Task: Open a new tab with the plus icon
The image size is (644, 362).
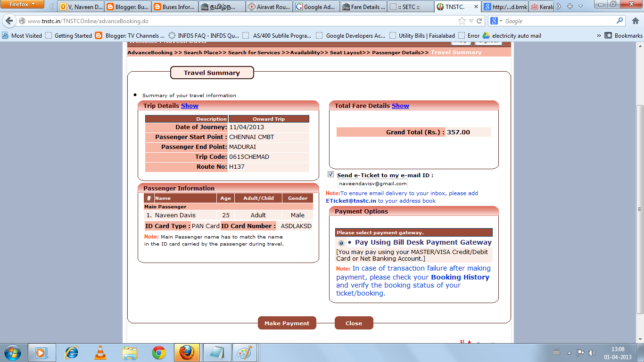Action: (x=570, y=6)
